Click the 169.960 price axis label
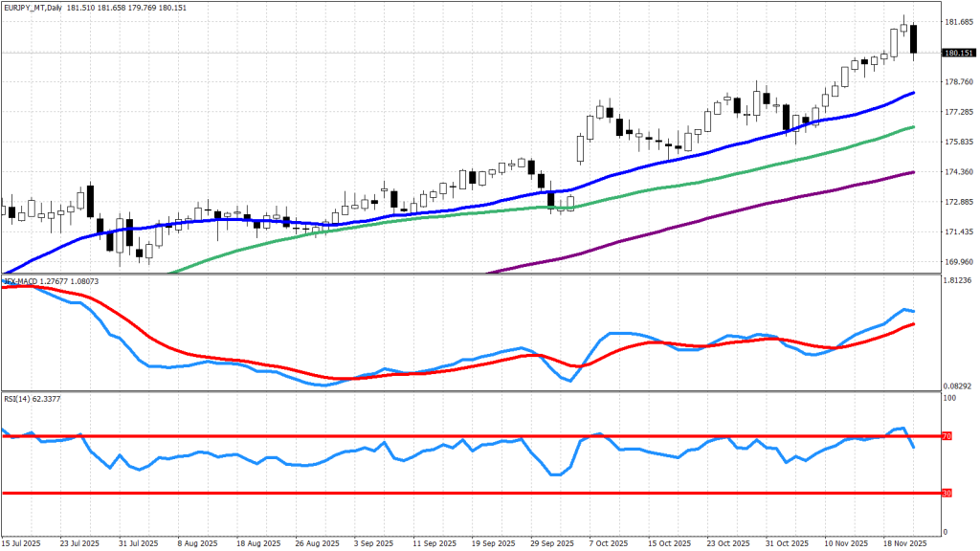The width and height of the screenshot is (980, 551). tap(958, 262)
